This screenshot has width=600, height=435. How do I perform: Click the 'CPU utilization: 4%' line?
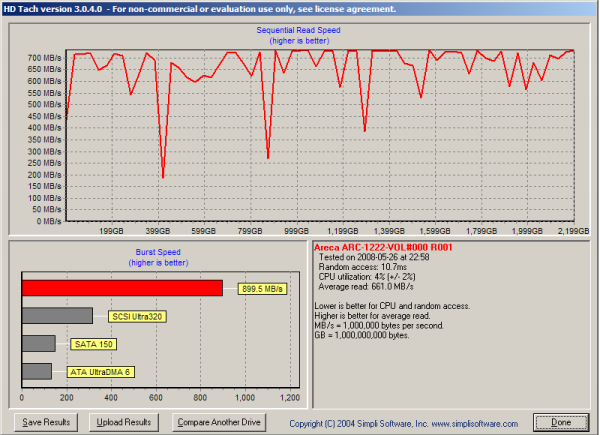(x=367, y=277)
